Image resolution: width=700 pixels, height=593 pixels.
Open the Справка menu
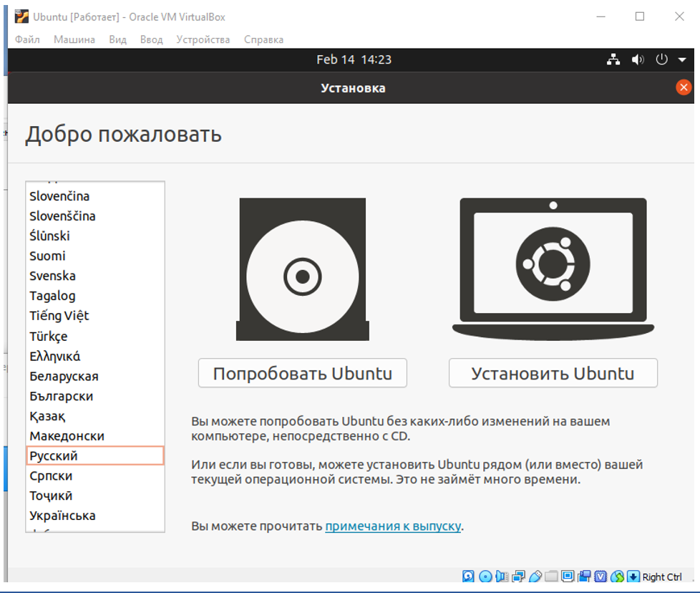(263, 39)
